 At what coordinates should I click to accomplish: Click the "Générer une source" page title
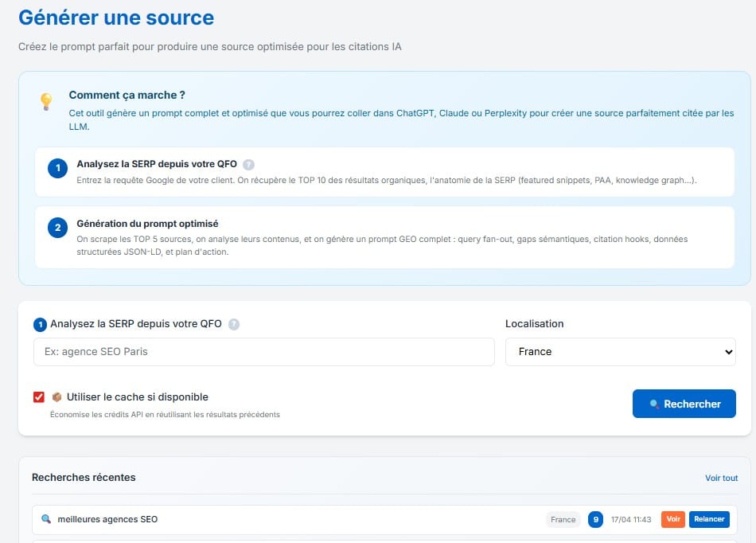pyautogui.click(x=116, y=18)
